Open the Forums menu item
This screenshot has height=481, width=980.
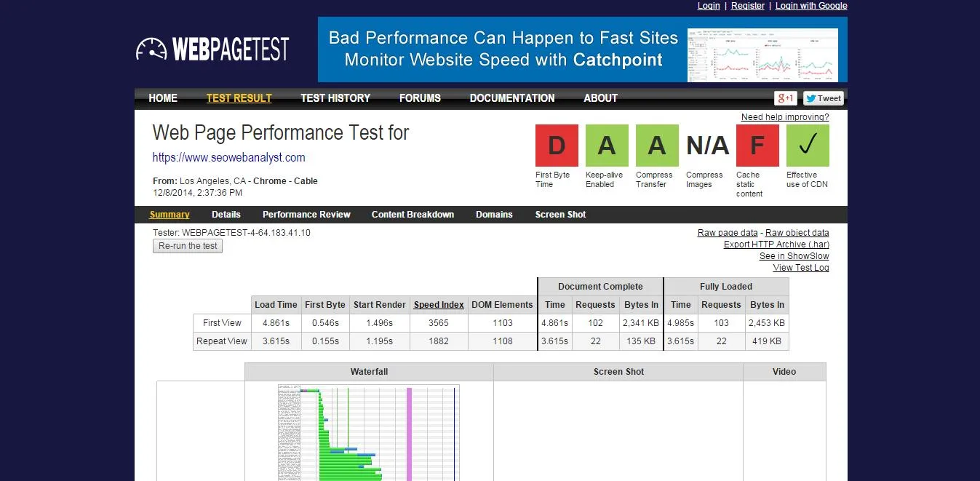(x=420, y=98)
